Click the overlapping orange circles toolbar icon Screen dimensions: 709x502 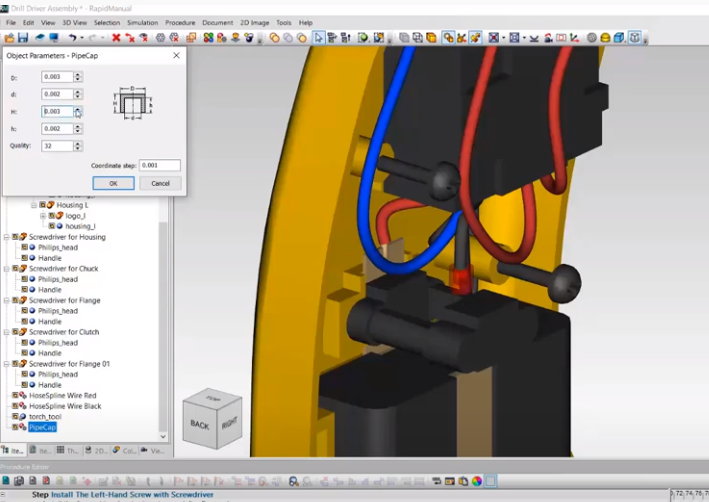pyautogui.click(x=274, y=38)
